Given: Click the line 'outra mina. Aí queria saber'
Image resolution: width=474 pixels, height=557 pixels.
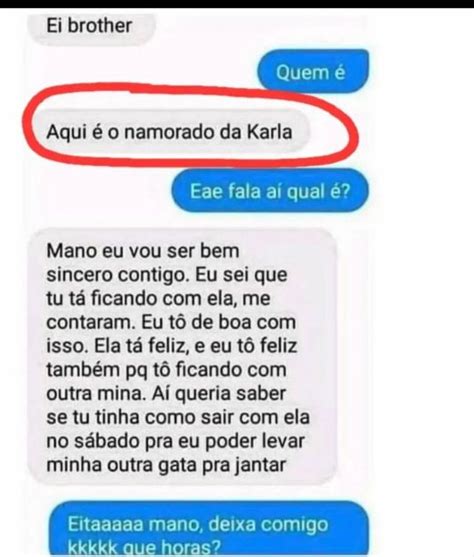Looking at the screenshot, I should click(x=166, y=393).
